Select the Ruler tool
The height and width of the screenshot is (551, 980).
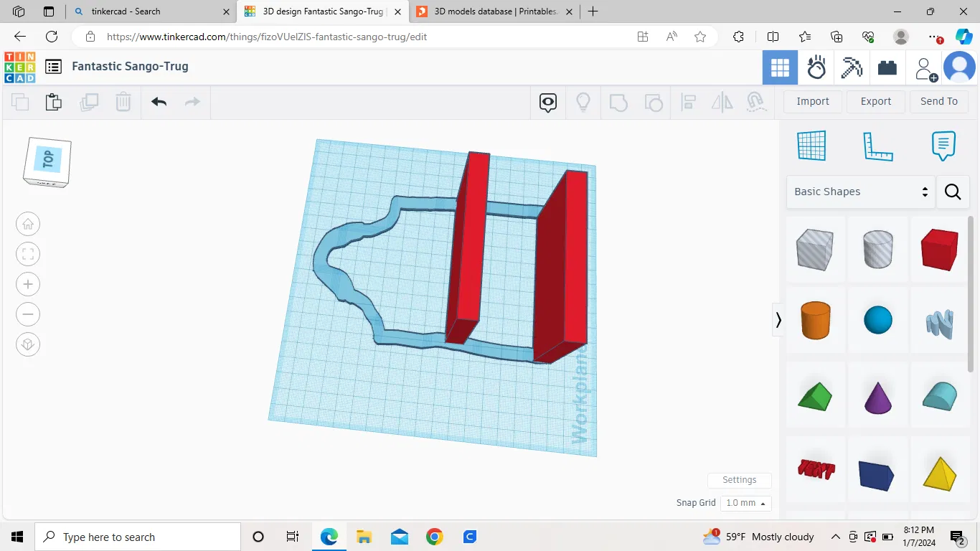(877, 146)
